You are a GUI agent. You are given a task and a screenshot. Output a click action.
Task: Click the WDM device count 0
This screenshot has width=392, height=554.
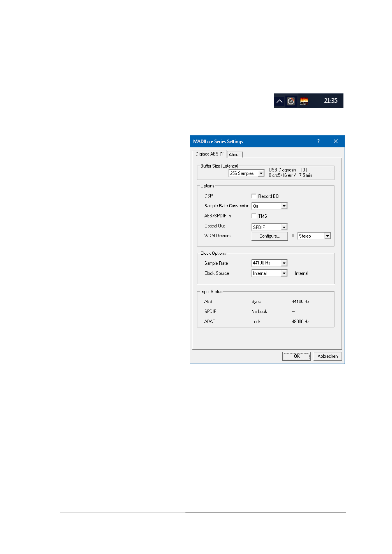point(293,236)
